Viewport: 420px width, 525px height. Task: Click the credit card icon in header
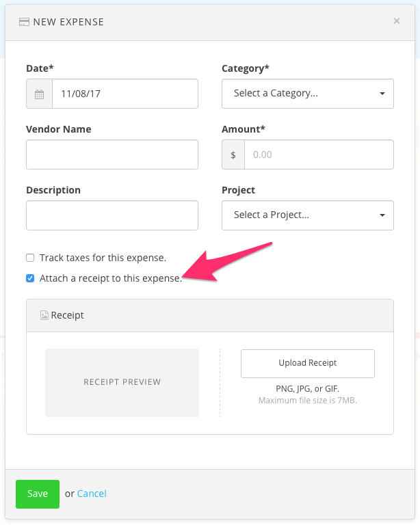click(x=24, y=22)
